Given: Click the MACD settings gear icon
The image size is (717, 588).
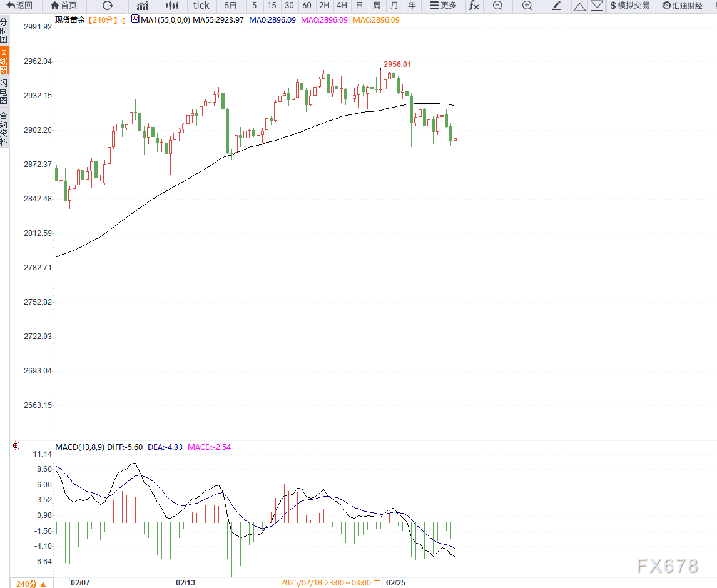Looking at the screenshot, I should [15, 446].
